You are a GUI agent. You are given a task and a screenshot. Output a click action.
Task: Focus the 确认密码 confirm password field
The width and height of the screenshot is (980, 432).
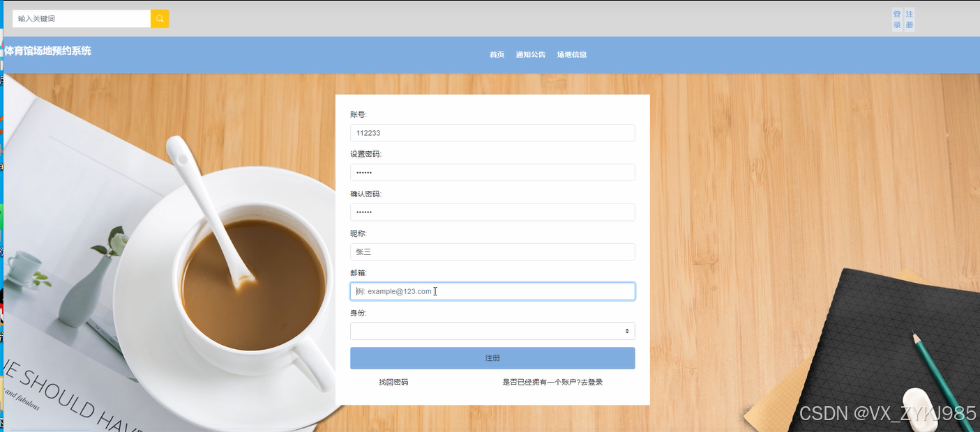click(492, 213)
